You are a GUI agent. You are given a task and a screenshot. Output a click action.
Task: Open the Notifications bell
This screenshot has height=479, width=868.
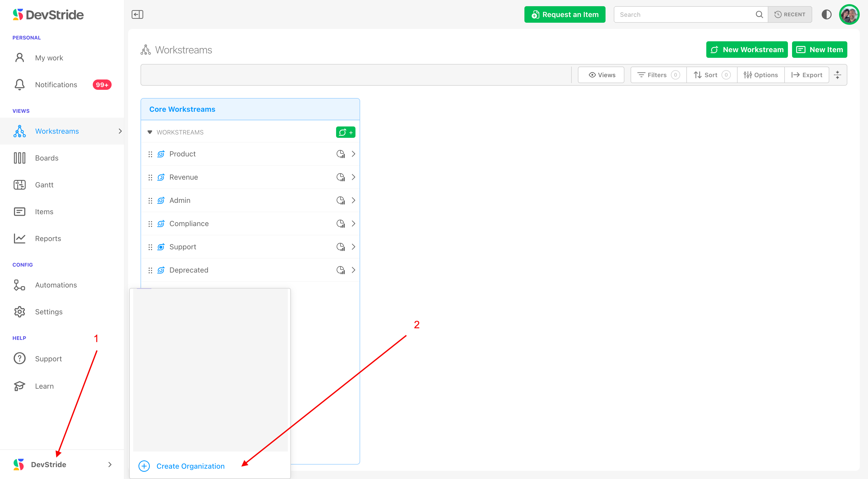pos(20,84)
